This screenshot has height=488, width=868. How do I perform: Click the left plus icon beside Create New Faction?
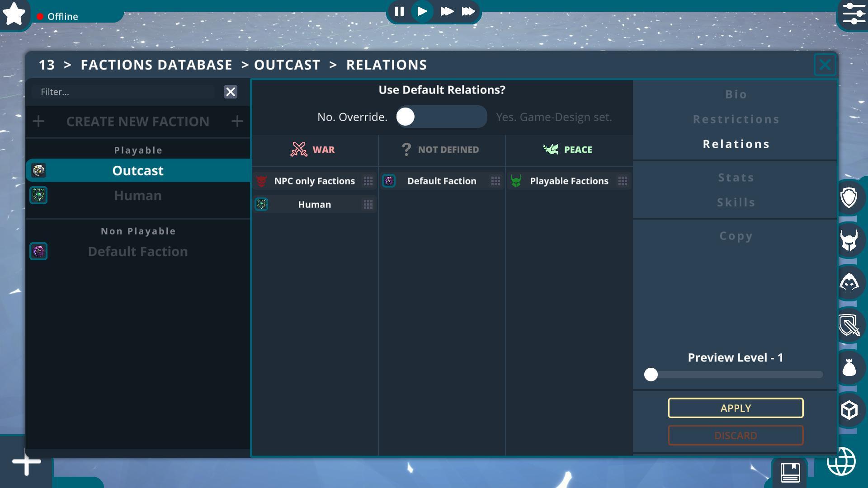[38, 121]
